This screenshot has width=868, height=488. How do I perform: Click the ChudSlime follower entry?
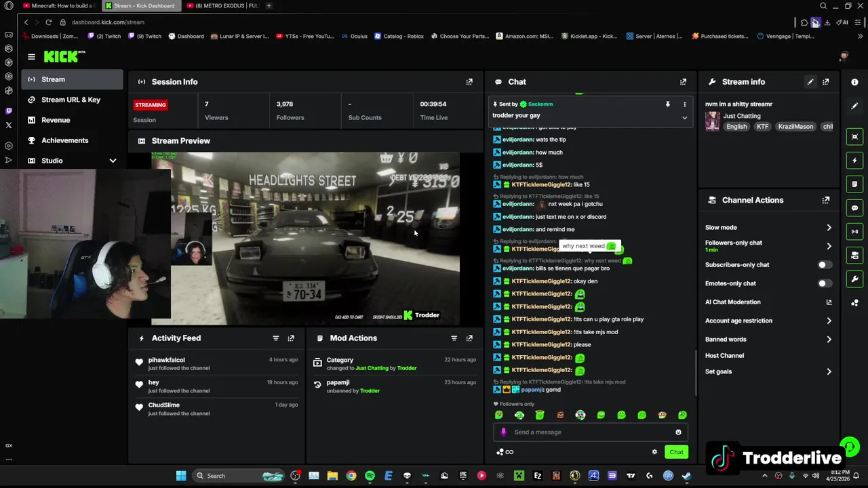pos(216,409)
